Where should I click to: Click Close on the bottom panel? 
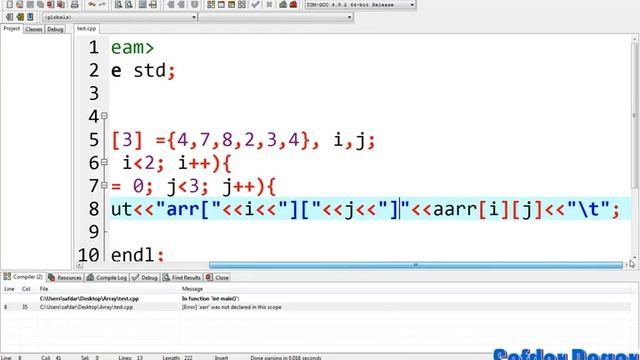point(217,278)
